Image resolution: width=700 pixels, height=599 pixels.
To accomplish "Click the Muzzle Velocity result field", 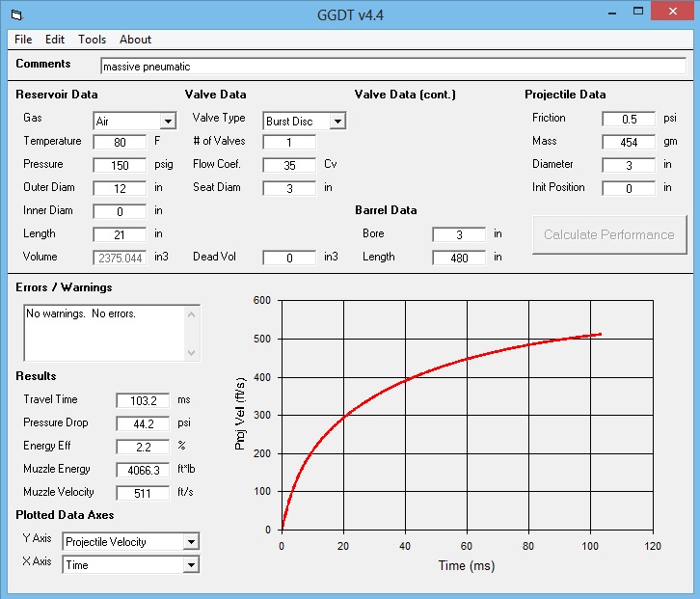I will 143,493.
